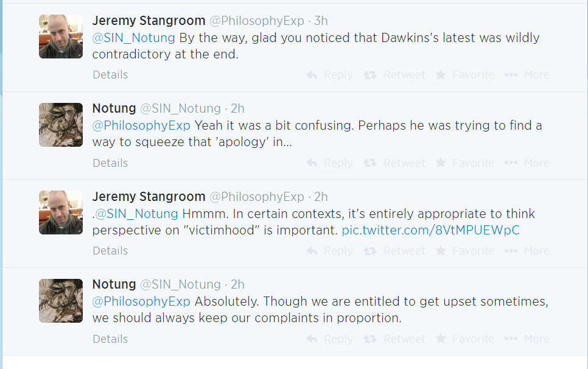Favorite Notung's 'bit confusing' tweet
The height and width of the screenshot is (369, 588).
[464, 163]
